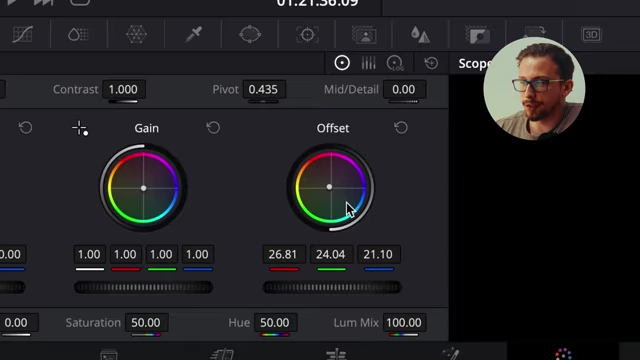Switch to Primaries color bars mode
The height and width of the screenshot is (360, 640).
(368, 63)
